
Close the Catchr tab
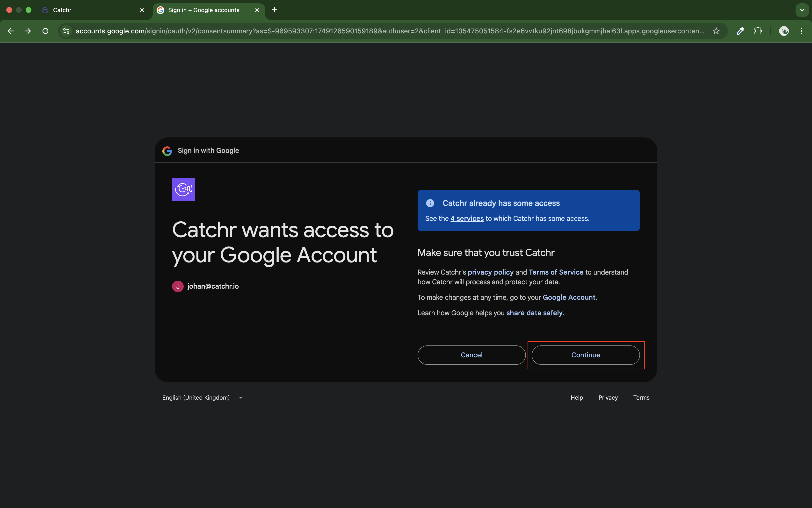[x=142, y=10]
